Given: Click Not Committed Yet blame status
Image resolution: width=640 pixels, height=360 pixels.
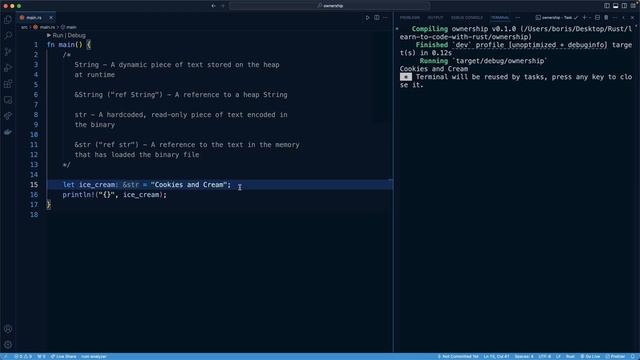Looking at the screenshot, I should click(458, 356).
